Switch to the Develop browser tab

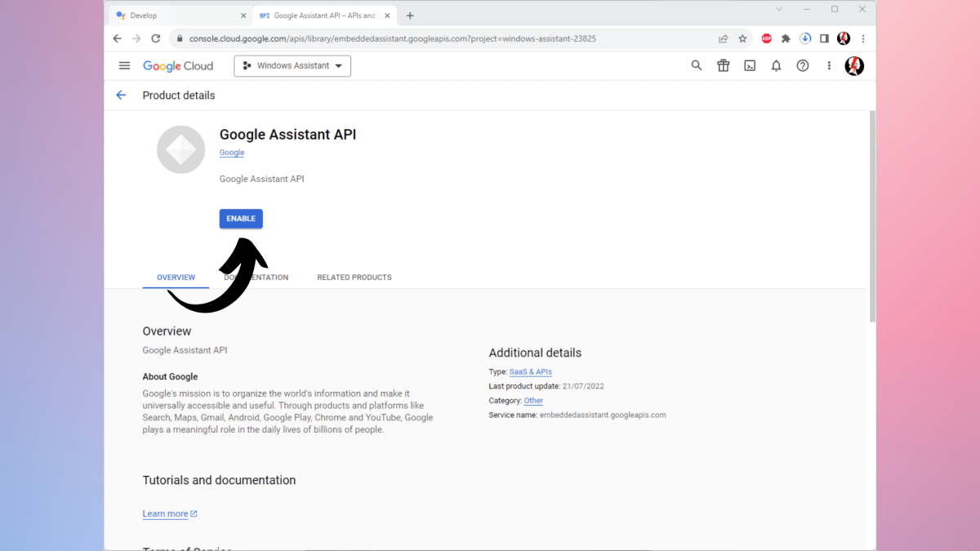click(179, 16)
